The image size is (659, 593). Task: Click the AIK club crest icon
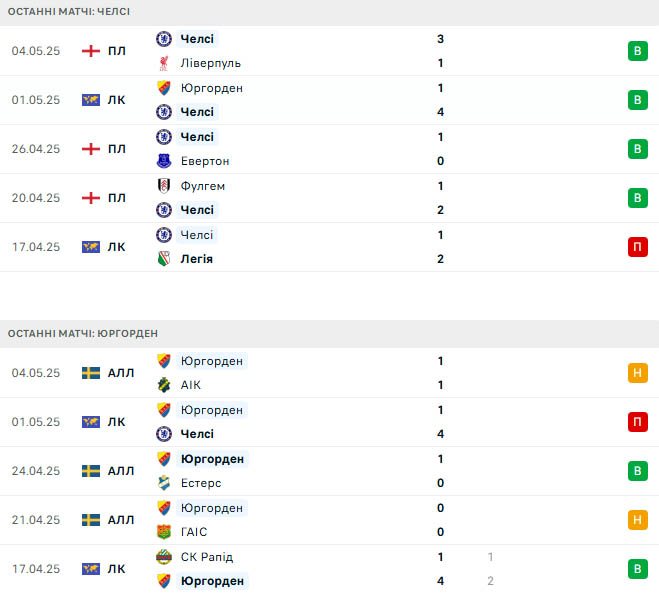(x=164, y=385)
